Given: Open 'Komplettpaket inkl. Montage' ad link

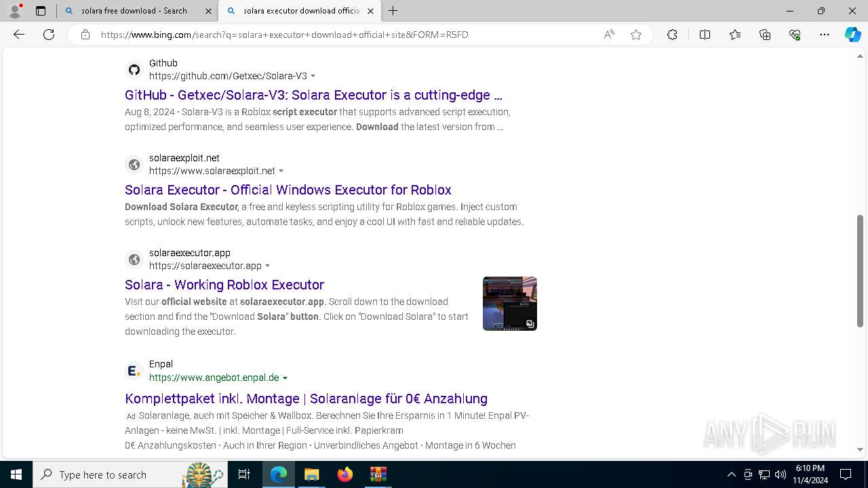Looking at the screenshot, I should pyautogui.click(x=306, y=399).
